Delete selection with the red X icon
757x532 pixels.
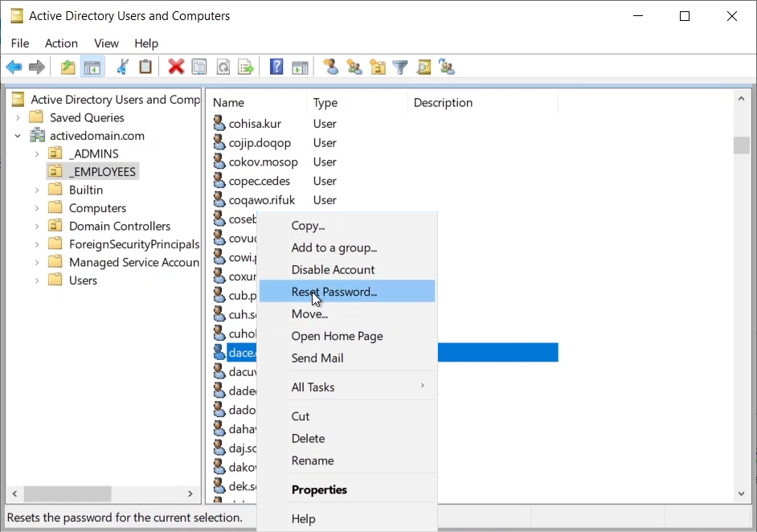[176, 67]
